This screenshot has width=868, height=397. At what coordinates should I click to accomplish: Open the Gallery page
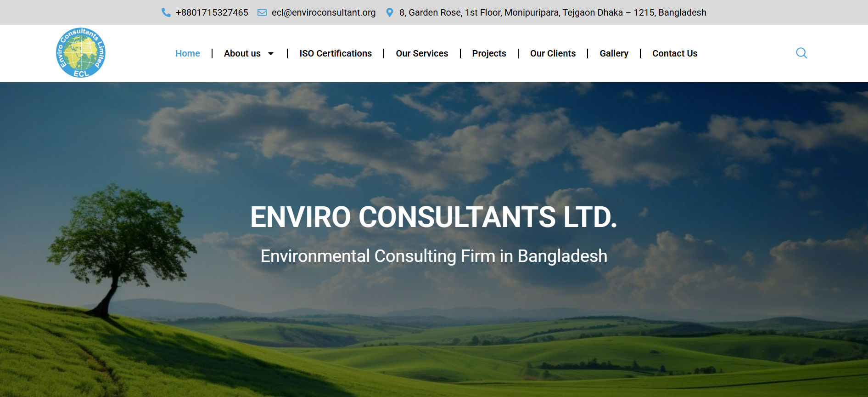pyautogui.click(x=614, y=53)
